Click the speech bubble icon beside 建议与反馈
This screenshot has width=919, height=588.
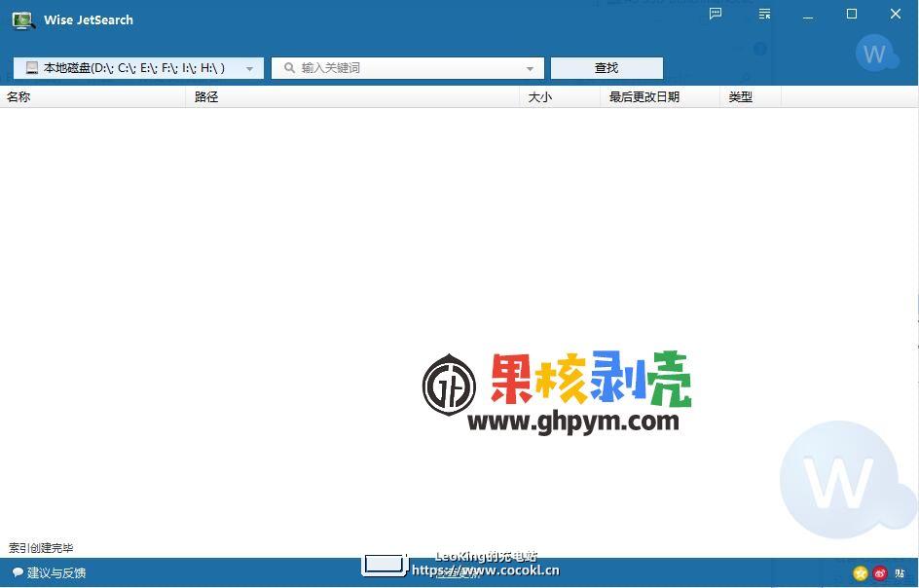[x=18, y=572]
